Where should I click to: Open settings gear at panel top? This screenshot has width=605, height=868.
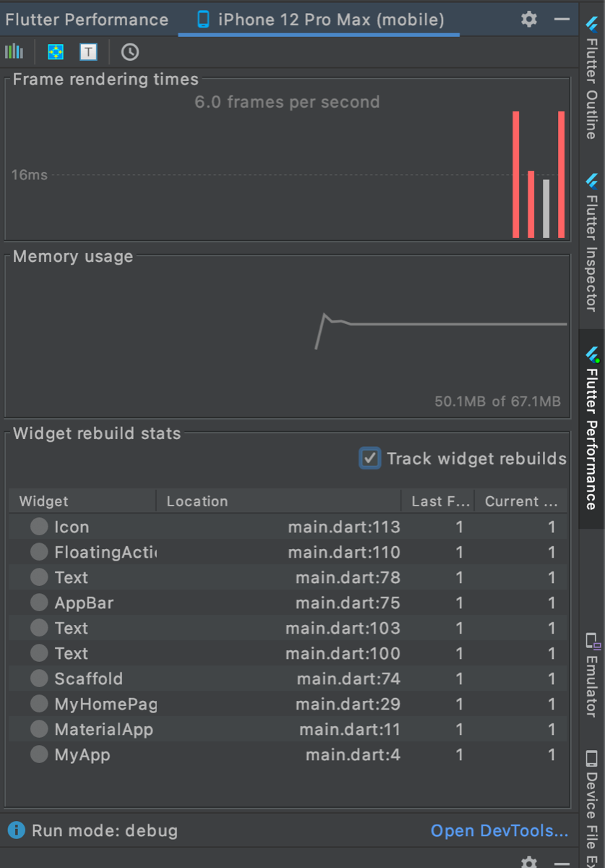529,20
